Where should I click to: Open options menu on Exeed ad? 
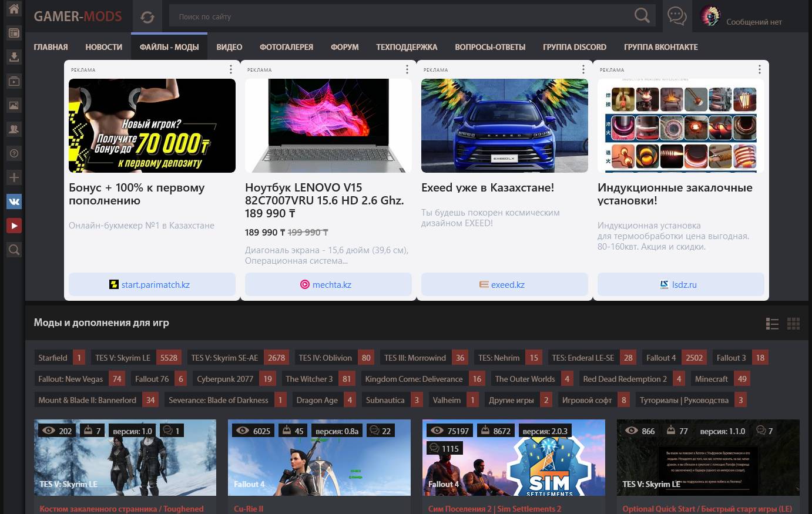(x=583, y=69)
